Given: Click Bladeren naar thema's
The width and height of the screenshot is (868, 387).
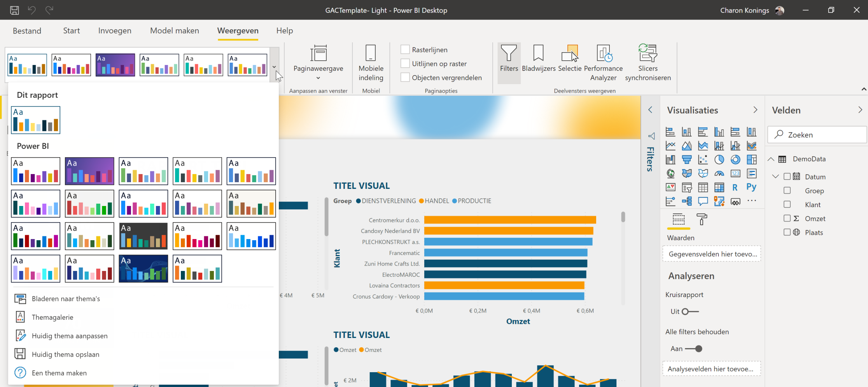Looking at the screenshot, I should click(x=66, y=299).
